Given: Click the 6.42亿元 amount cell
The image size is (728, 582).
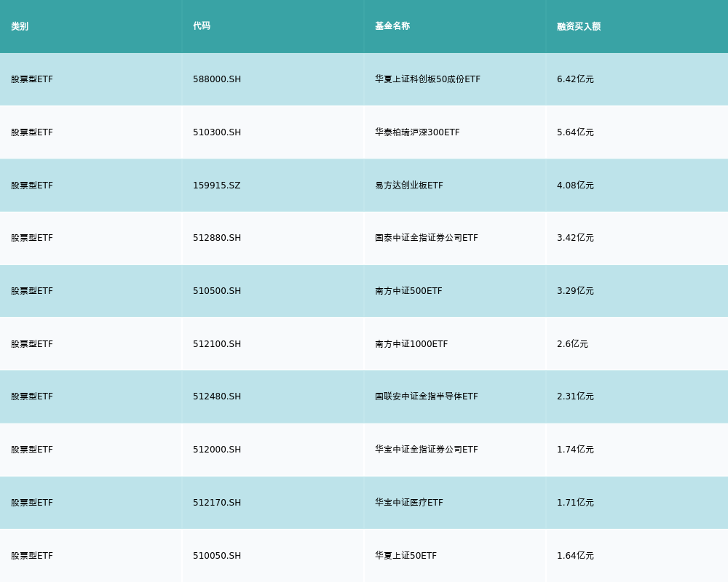Looking at the screenshot, I should click(x=575, y=79).
